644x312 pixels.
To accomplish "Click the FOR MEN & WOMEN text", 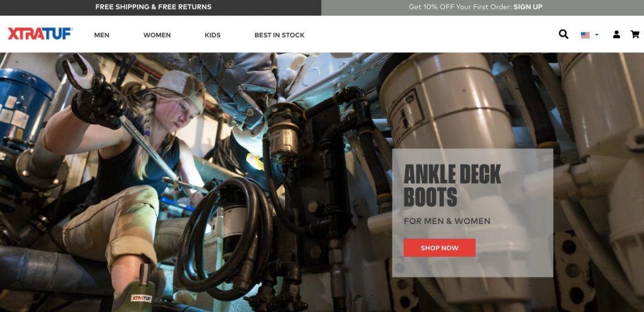I will (x=447, y=221).
